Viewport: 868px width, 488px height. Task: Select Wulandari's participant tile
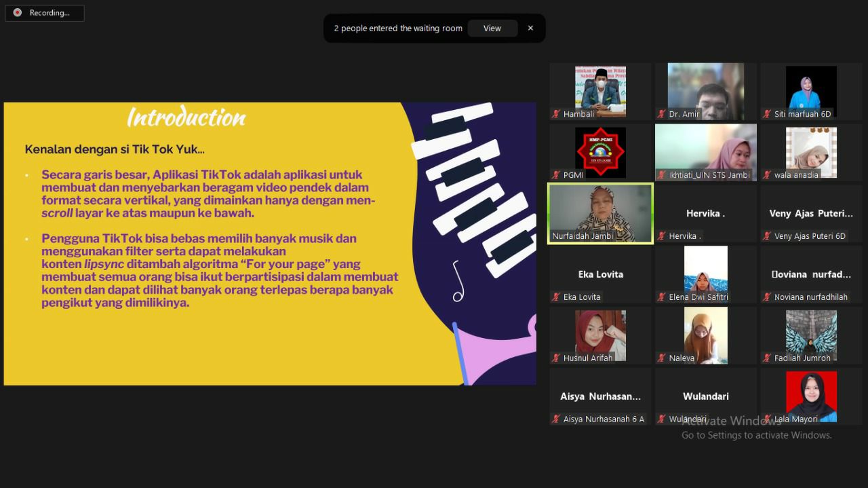pyautogui.click(x=706, y=397)
